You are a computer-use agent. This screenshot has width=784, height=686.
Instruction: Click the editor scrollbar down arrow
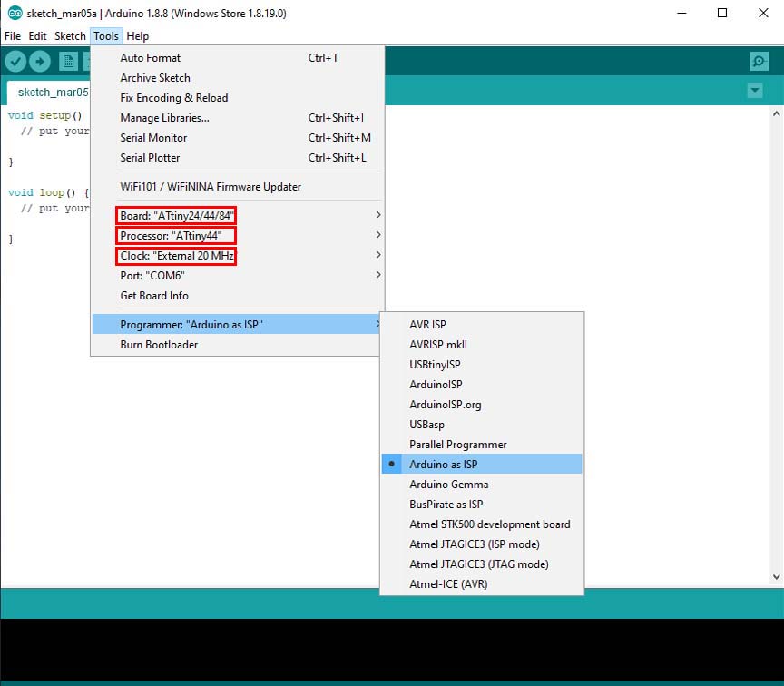point(776,577)
